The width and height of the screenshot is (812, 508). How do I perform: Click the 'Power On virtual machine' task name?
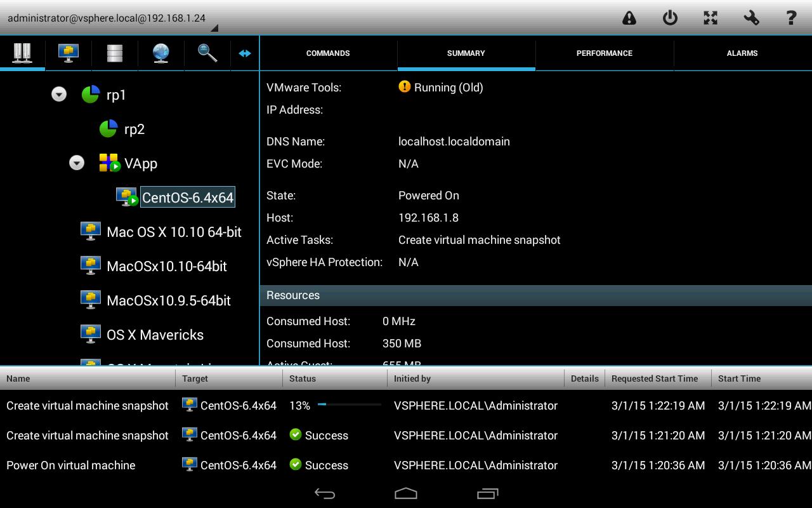coord(71,465)
